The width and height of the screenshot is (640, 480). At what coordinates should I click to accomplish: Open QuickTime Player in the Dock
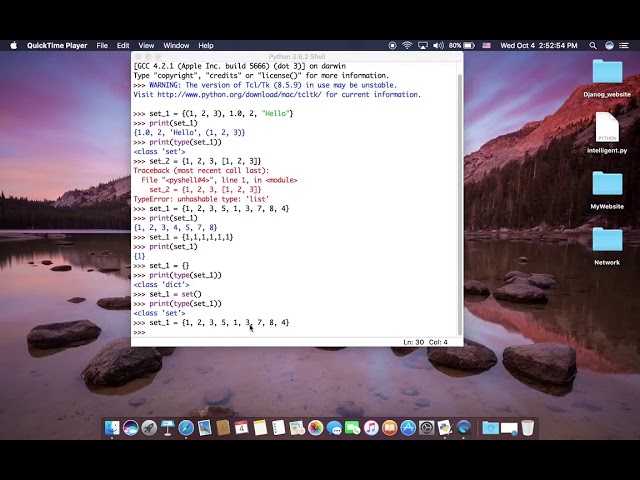click(x=464, y=428)
